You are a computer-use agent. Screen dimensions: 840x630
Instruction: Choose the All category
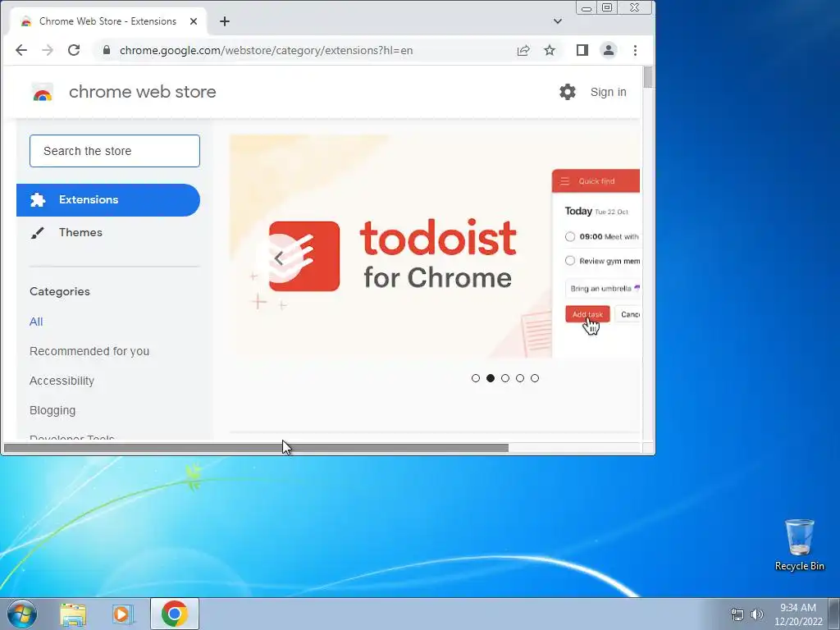click(x=36, y=322)
